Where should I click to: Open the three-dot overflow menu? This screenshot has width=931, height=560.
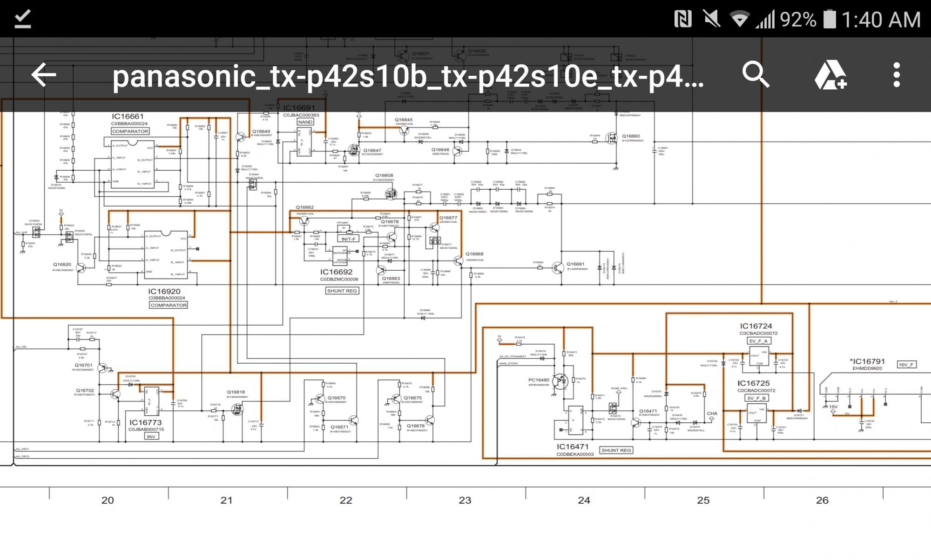tap(897, 75)
